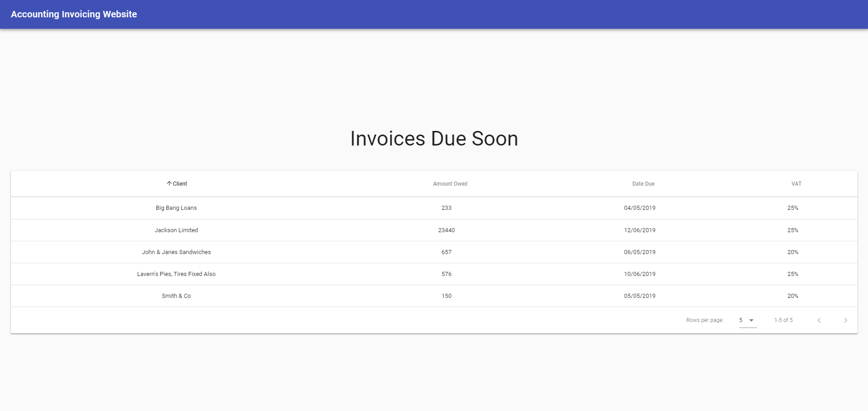Click VAT 20% in John & Janes row
The height and width of the screenshot is (411, 868).
[793, 252]
